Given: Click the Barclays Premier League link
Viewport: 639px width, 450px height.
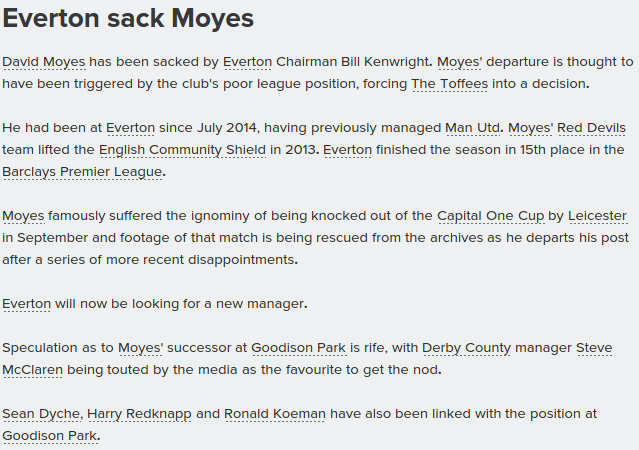Looking at the screenshot, I should pos(82,172).
